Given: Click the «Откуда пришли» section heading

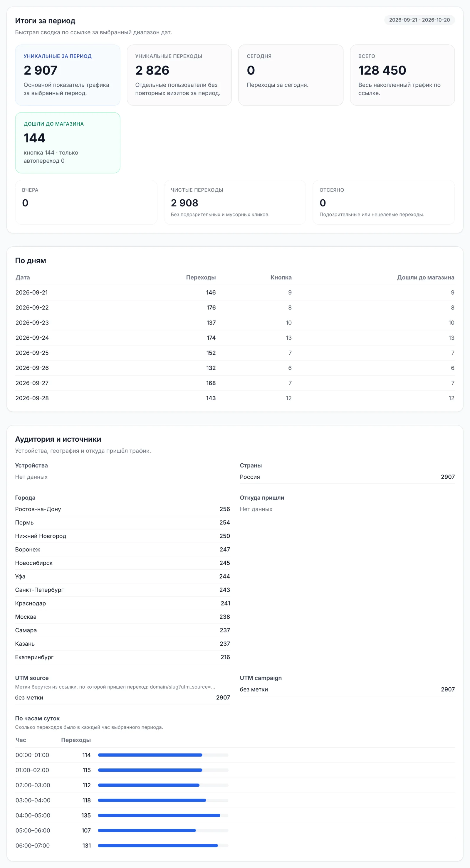Looking at the screenshot, I should point(262,498).
